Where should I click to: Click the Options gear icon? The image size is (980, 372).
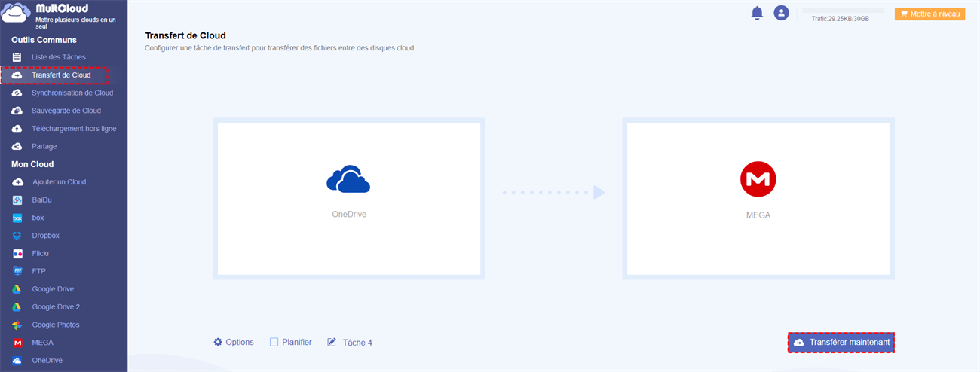point(218,342)
